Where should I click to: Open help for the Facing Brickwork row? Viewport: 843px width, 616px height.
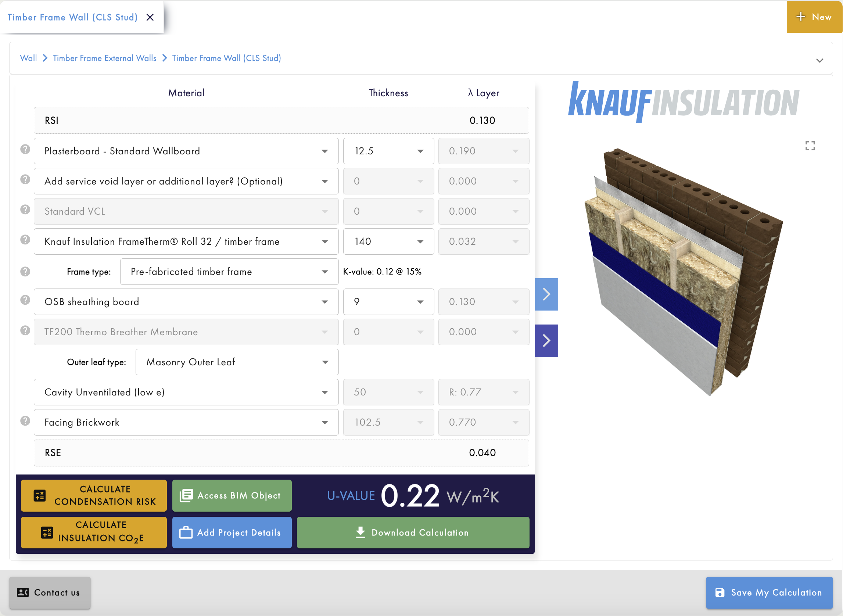click(x=25, y=421)
